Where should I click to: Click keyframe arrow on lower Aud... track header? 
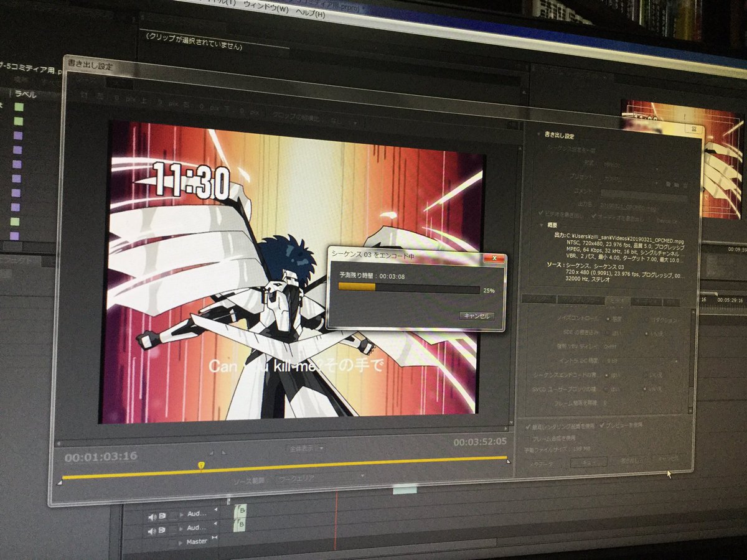(215, 523)
